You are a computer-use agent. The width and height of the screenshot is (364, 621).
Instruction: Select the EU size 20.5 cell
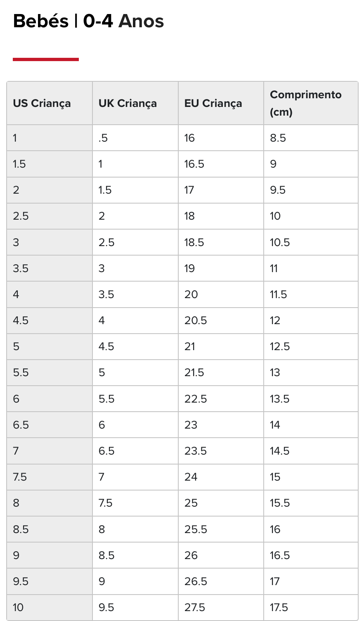pyautogui.click(x=196, y=320)
